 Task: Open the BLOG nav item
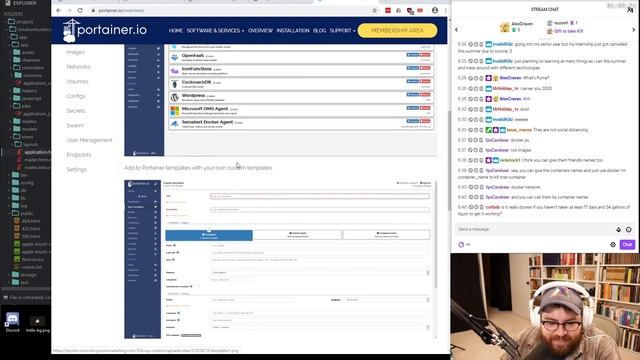click(320, 31)
